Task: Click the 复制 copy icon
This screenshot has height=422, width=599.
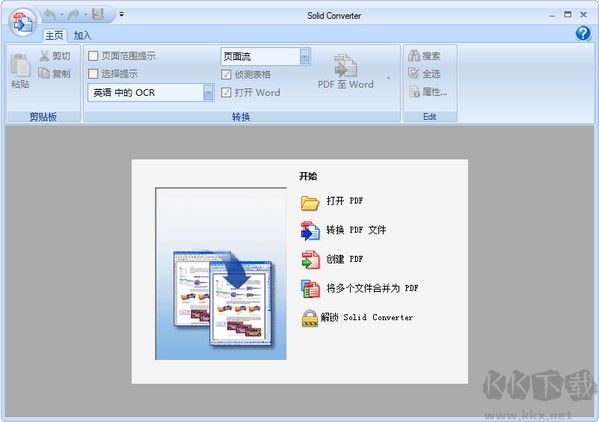Action: [44, 73]
